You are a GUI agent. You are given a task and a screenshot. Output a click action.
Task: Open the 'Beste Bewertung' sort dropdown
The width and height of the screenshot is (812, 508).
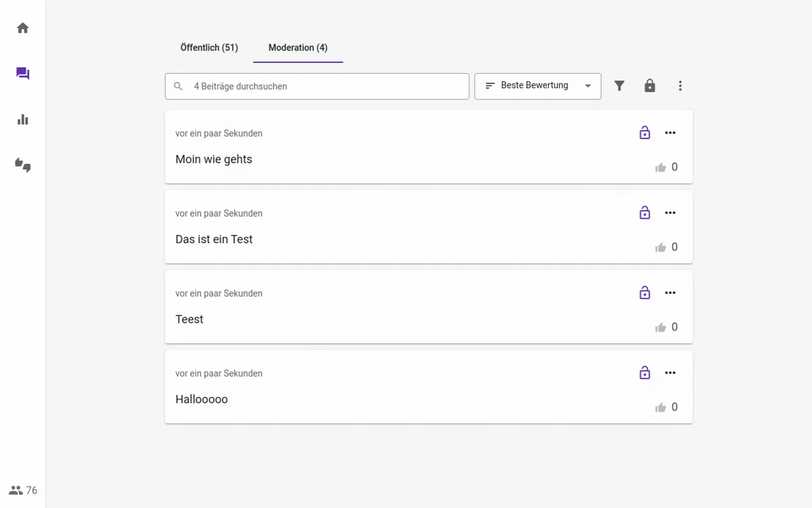[537, 86]
